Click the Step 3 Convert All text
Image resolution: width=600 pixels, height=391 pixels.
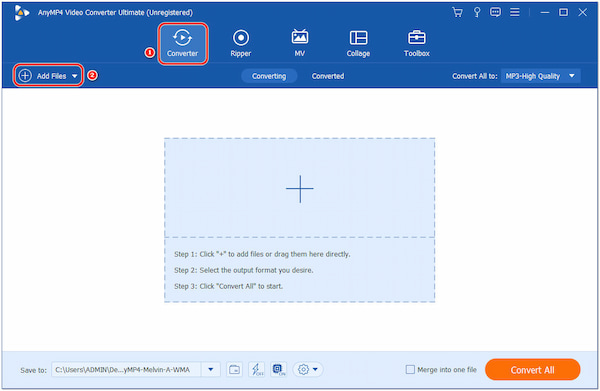228,286
